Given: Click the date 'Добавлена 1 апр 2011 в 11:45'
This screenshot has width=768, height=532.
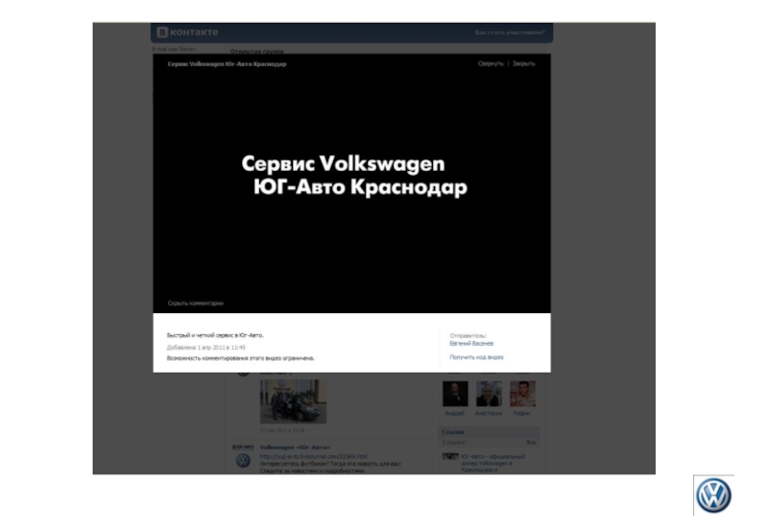Looking at the screenshot, I should (x=205, y=348).
